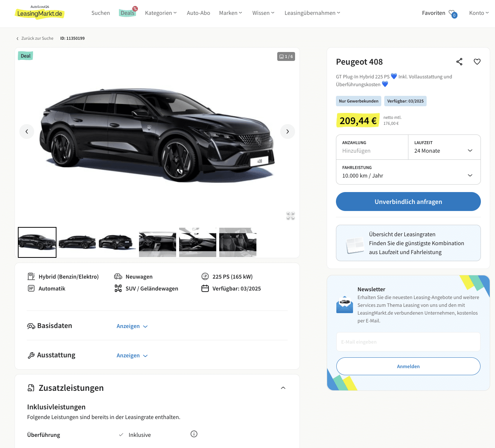Open Überführung info icon

pos(194,434)
